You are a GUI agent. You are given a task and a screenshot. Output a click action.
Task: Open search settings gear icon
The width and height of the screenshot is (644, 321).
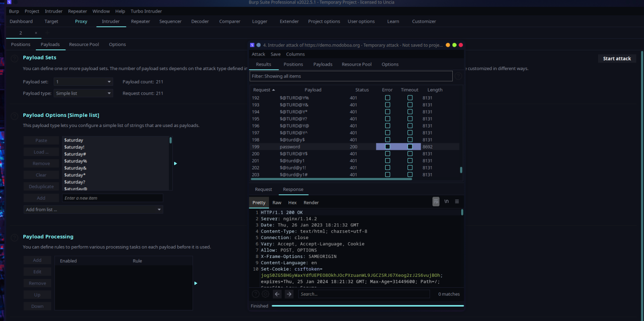click(x=265, y=294)
